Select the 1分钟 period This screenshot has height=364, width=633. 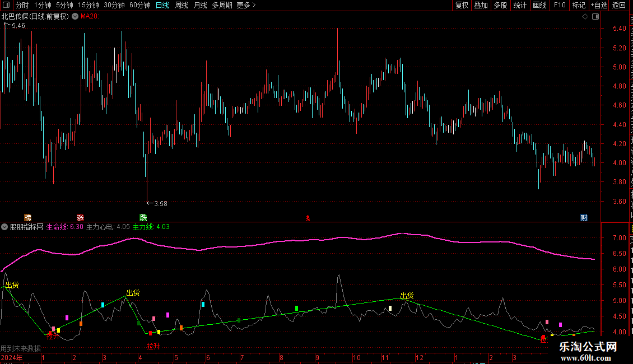click(x=43, y=5)
